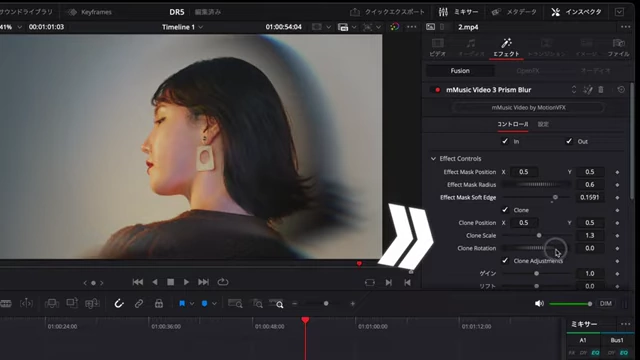
Task: Jump to previous clip button right of viewer
Action: click(407, 282)
